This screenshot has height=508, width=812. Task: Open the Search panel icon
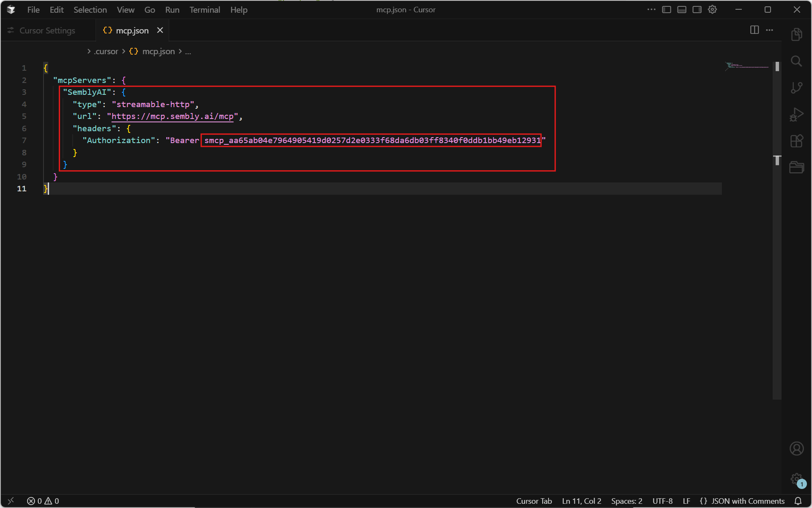(796, 61)
